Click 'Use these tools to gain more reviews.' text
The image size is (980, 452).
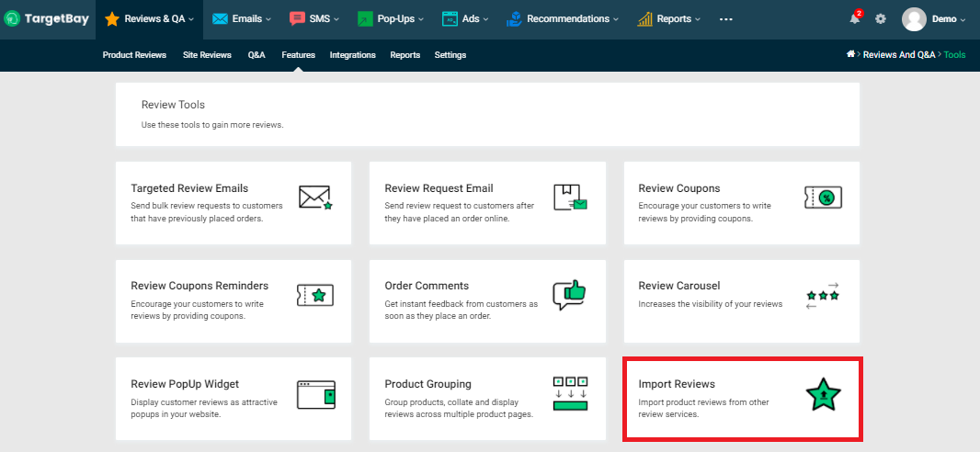coord(212,125)
